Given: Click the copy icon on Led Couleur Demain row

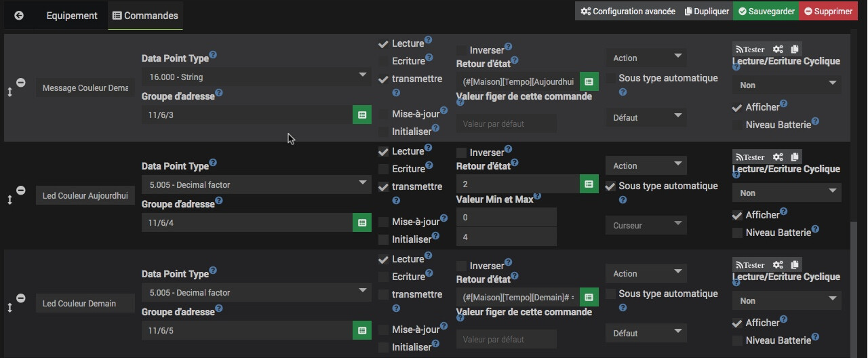Looking at the screenshot, I should coord(795,264).
